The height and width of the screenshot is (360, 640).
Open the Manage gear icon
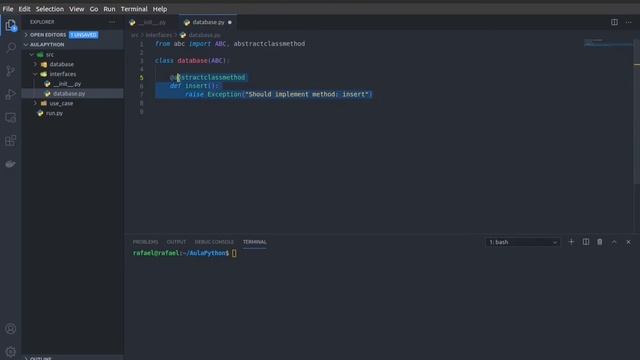(x=11, y=351)
